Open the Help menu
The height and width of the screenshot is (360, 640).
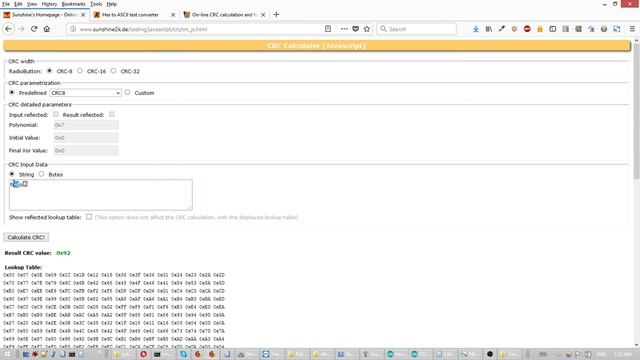pyautogui.click(x=111, y=4)
